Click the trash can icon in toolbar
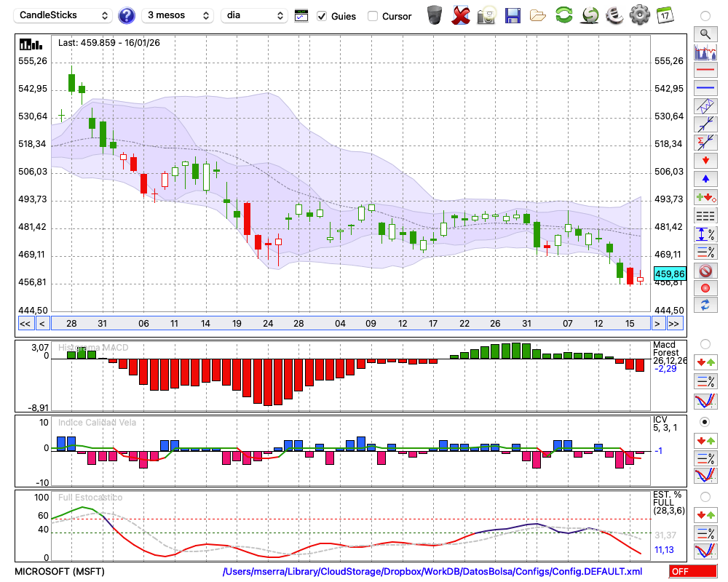The image size is (728, 582). (435, 15)
